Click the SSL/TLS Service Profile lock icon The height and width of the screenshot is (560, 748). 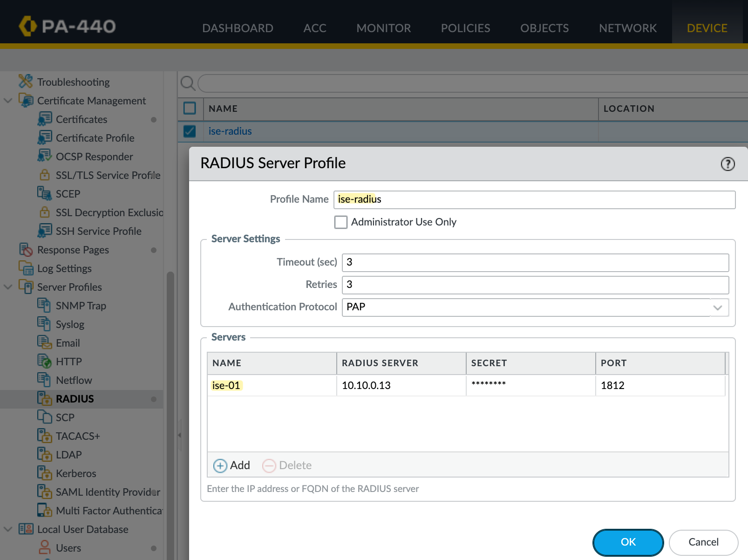pos(45,175)
